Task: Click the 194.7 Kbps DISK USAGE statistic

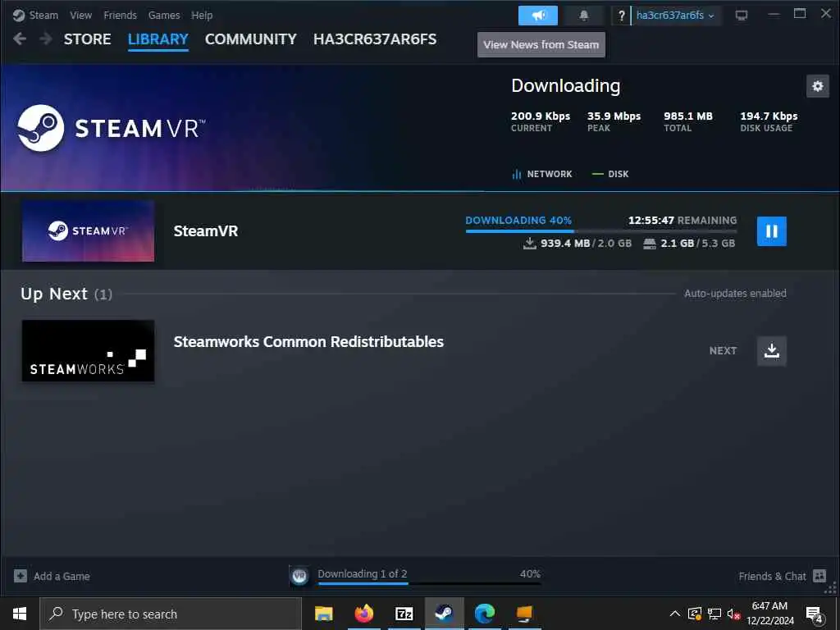Action: [x=769, y=121]
